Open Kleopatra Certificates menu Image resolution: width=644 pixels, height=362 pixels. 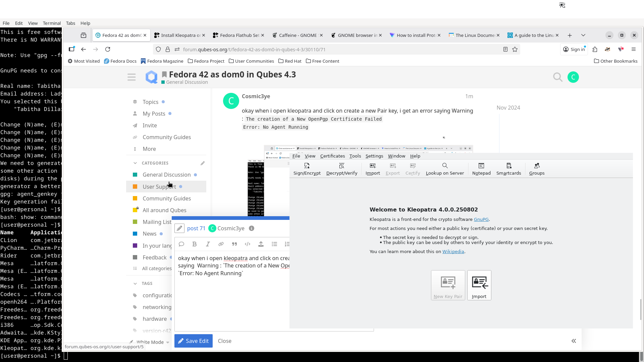pyautogui.click(x=332, y=156)
